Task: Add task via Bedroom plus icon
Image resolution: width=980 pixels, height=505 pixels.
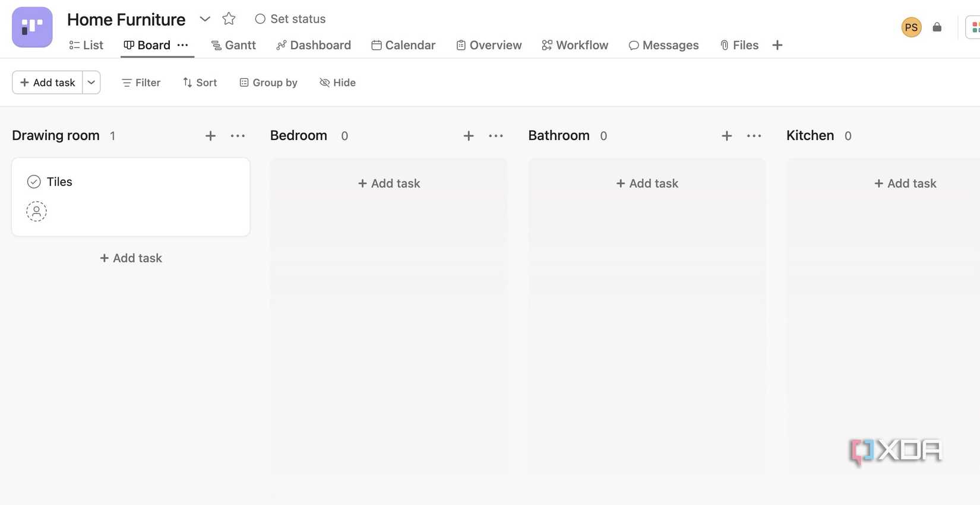Action: click(469, 136)
